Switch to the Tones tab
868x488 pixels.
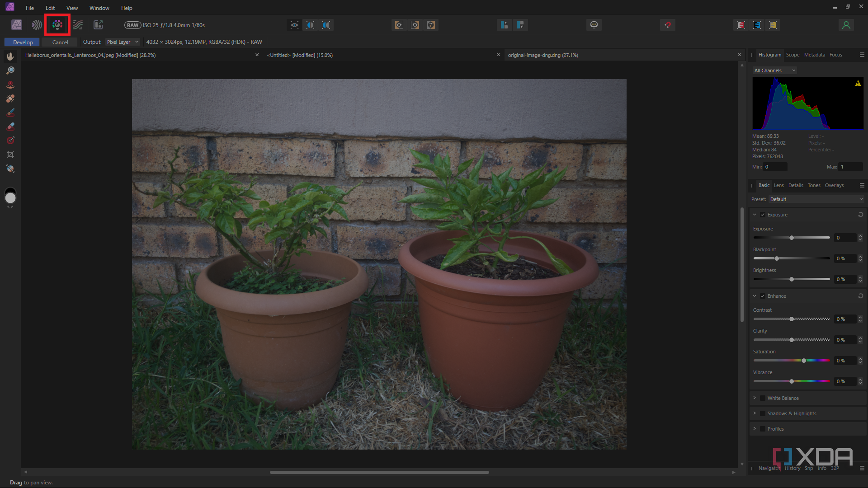(x=814, y=185)
